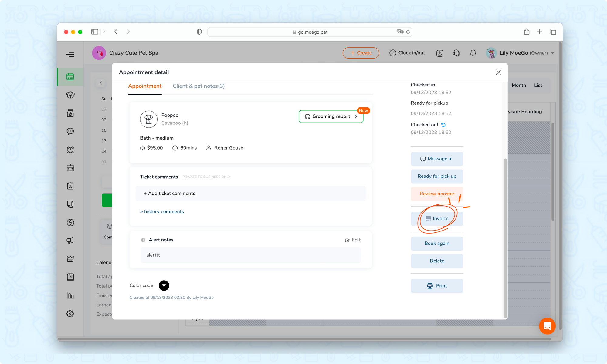Click the $95.00 price
This screenshot has width=607, height=364.
coord(155,148)
